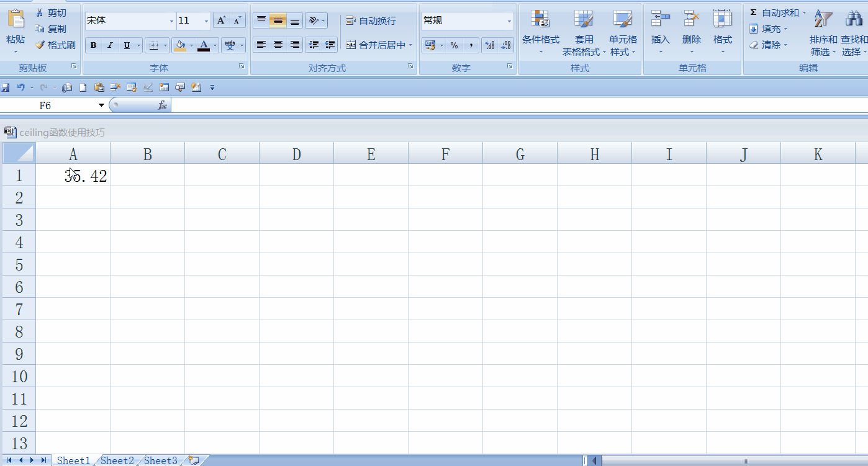Click the Save icon in quick toolbar

click(x=6, y=87)
